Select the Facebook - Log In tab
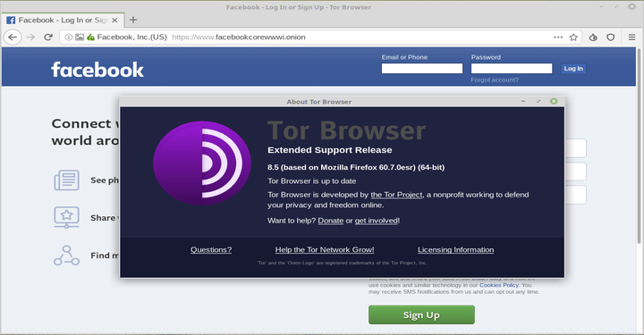Screen dimensions: 644x335 pos(63,20)
